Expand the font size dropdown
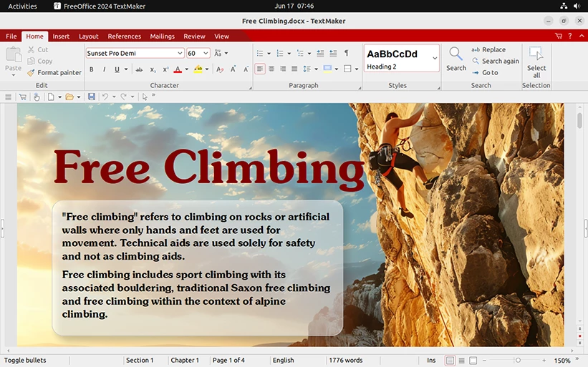Viewport: 588px width, 367px height. pyautogui.click(x=206, y=53)
